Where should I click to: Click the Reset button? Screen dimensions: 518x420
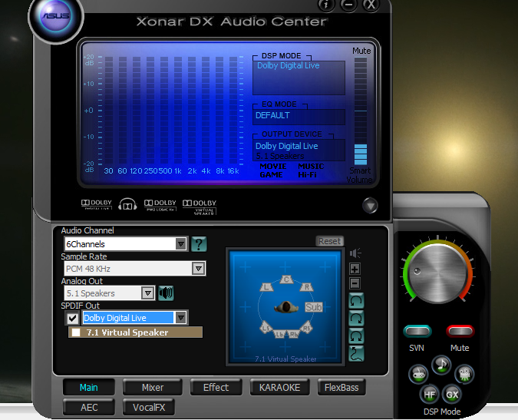pos(329,241)
